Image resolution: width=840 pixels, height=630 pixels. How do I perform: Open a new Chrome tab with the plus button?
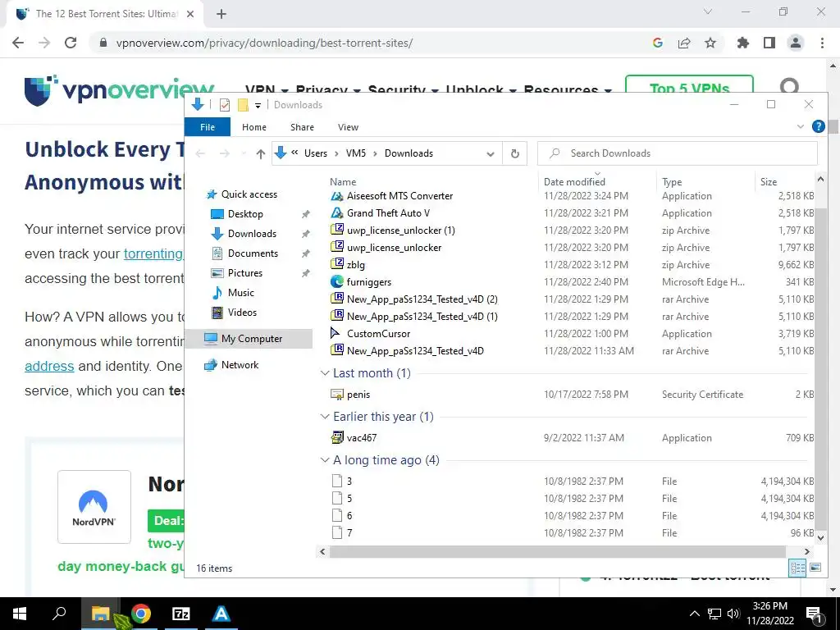pyautogui.click(x=221, y=14)
